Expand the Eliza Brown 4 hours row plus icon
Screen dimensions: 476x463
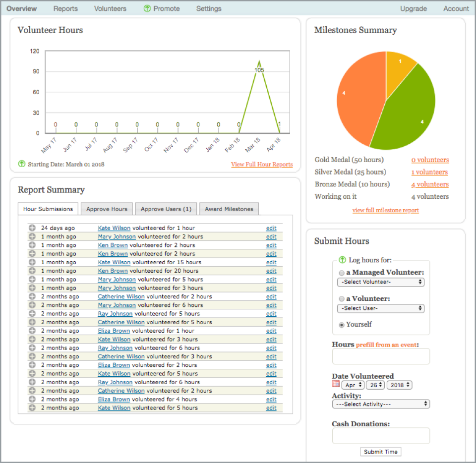32,399
